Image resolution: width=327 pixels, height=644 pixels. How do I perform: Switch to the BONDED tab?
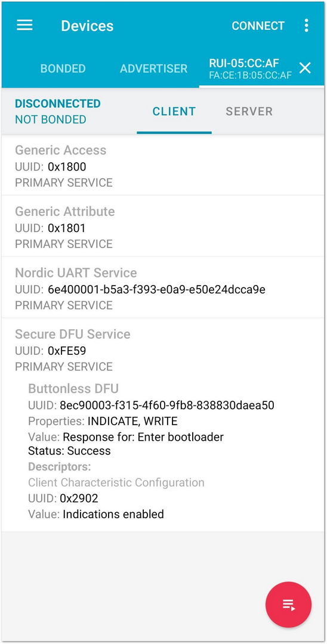pyautogui.click(x=63, y=68)
